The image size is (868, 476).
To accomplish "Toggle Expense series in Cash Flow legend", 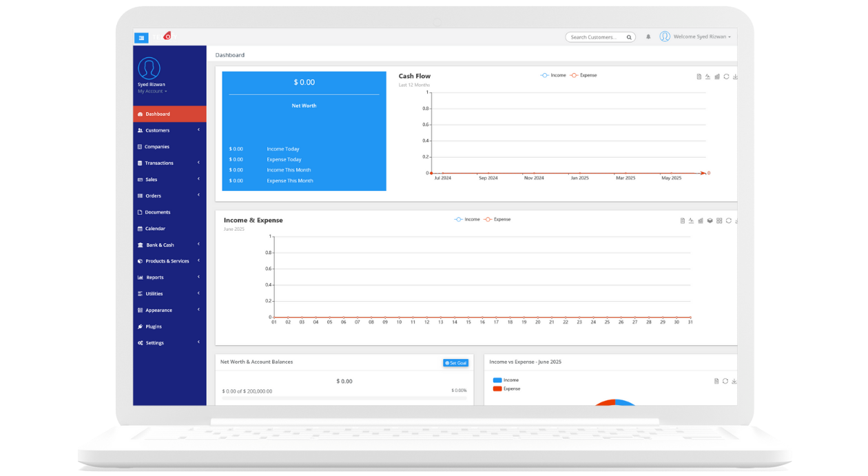I will click(x=583, y=75).
